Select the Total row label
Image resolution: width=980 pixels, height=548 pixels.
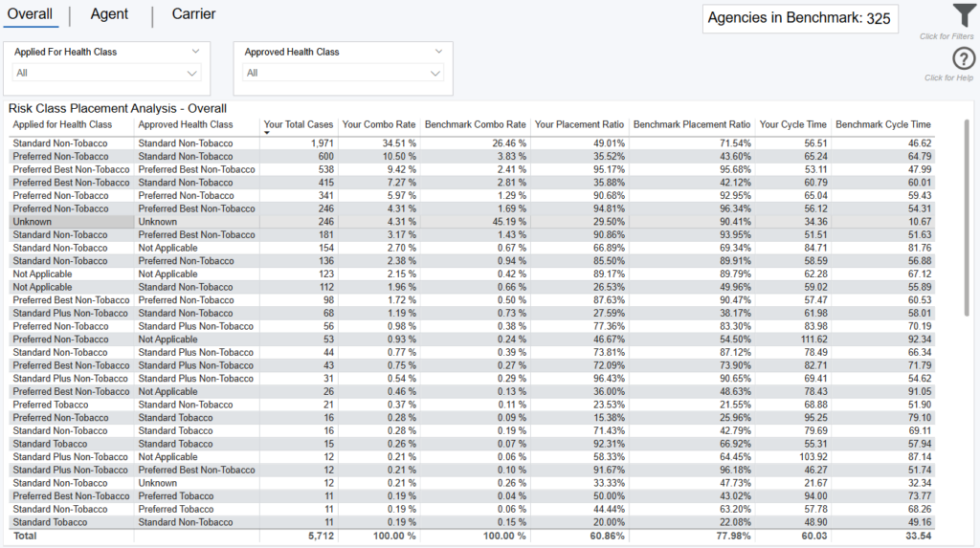tap(24, 537)
